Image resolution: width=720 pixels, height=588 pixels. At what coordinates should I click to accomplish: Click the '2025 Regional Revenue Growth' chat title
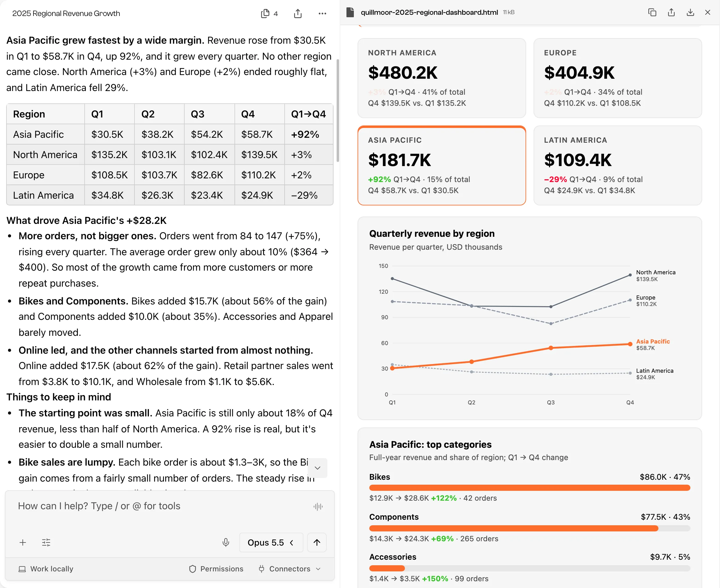pos(66,14)
